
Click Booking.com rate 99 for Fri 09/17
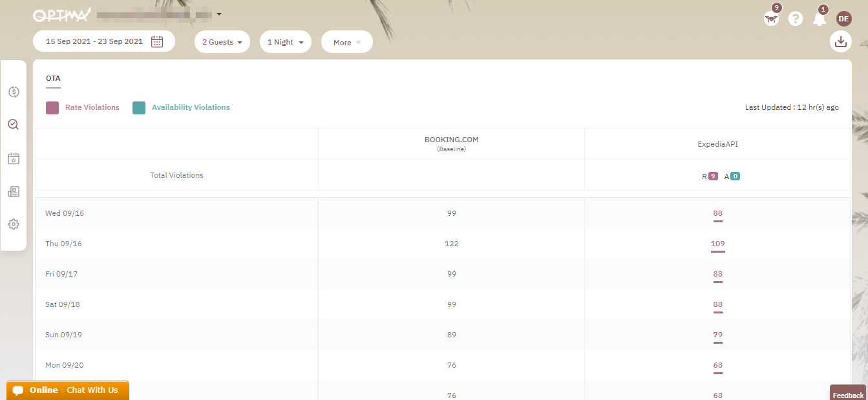(x=452, y=274)
